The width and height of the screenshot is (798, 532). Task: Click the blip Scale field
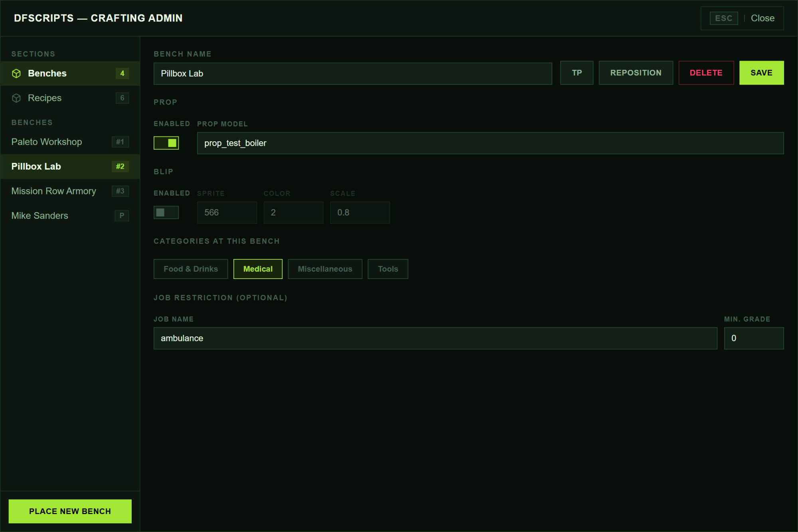coord(360,213)
